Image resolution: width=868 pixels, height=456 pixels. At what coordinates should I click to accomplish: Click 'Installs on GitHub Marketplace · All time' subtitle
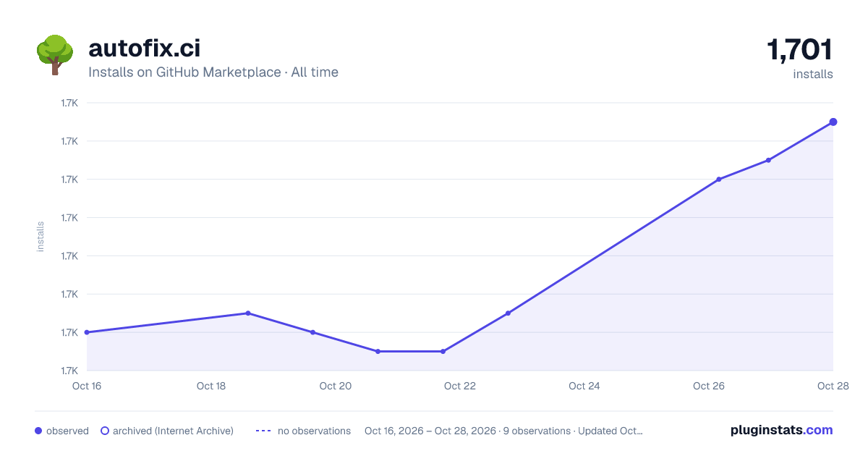coord(213,72)
